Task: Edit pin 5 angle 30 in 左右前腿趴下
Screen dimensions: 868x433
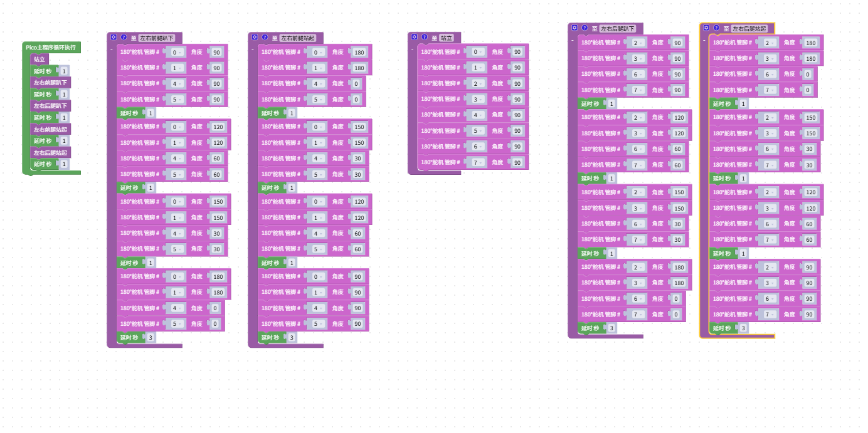Action: (216, 249)
